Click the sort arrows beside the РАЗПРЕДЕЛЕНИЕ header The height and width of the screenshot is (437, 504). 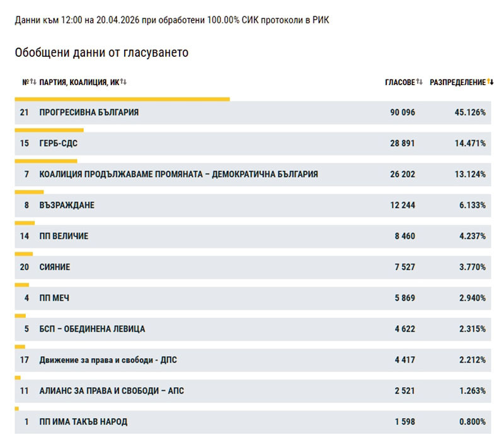pos(490,82)
